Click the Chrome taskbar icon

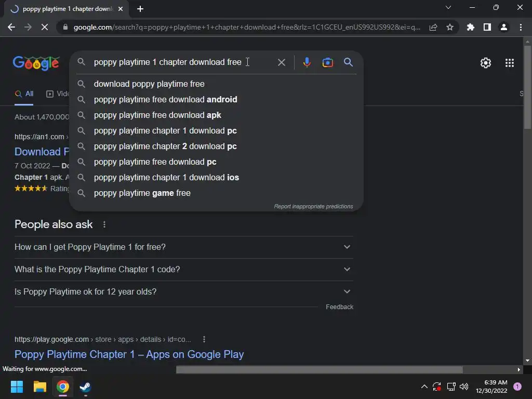63,387
